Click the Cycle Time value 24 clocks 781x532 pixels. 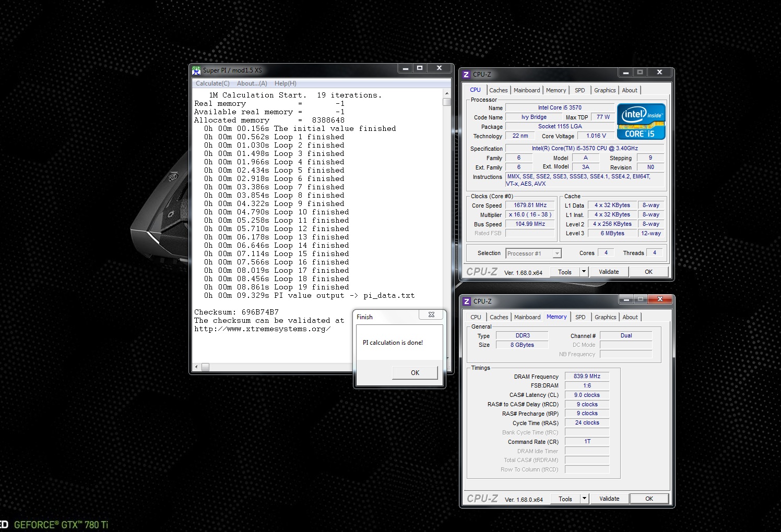[x=587, y=423]
